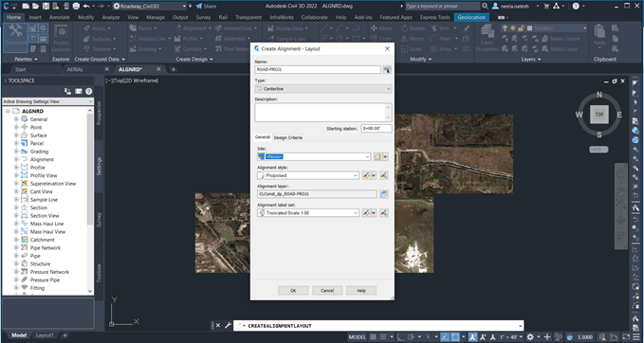This screenshot has height=343, width=644.
Task: Click the customization menu icon in status bar
Action: (636, 337)
